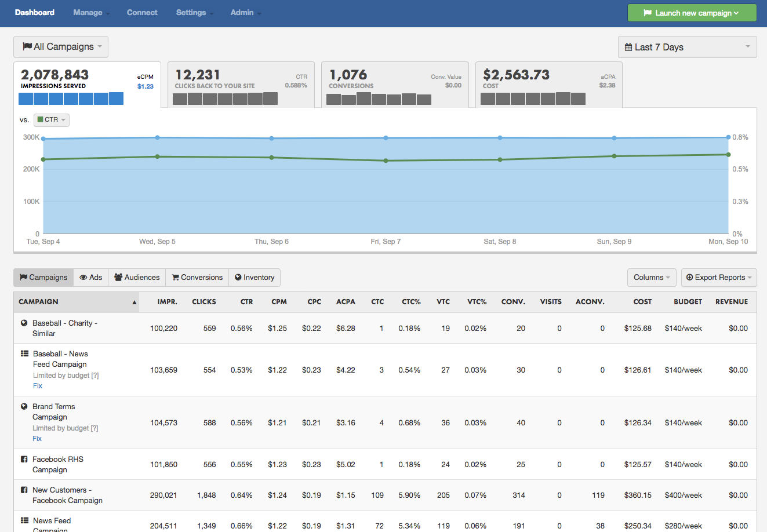Click 290,021 impressions value in table
The width and height of the screenshot is (767, 532).
[x=163, y=495]
